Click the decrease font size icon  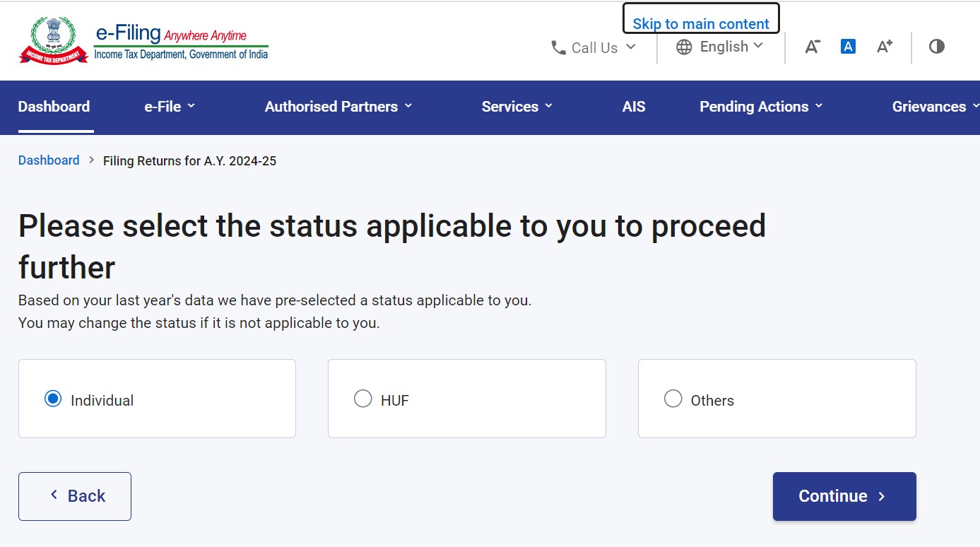pos(813,47)
